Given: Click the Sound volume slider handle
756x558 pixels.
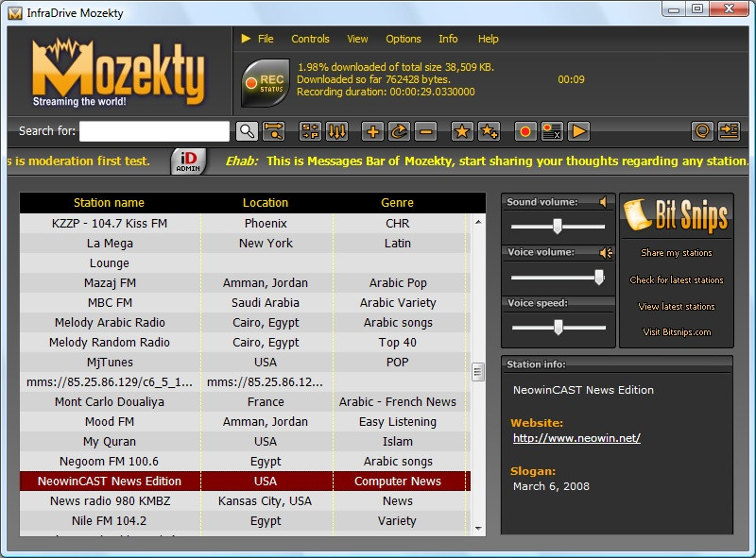Looking at the screenshot, I should [x=558, y=226].
